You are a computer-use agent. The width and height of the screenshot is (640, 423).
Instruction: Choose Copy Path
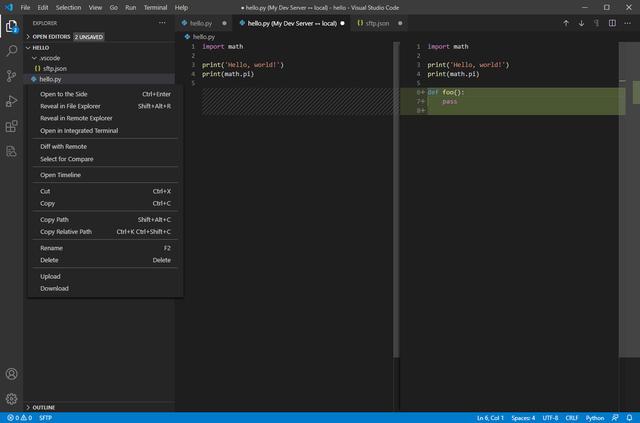(x=105, y=220)
